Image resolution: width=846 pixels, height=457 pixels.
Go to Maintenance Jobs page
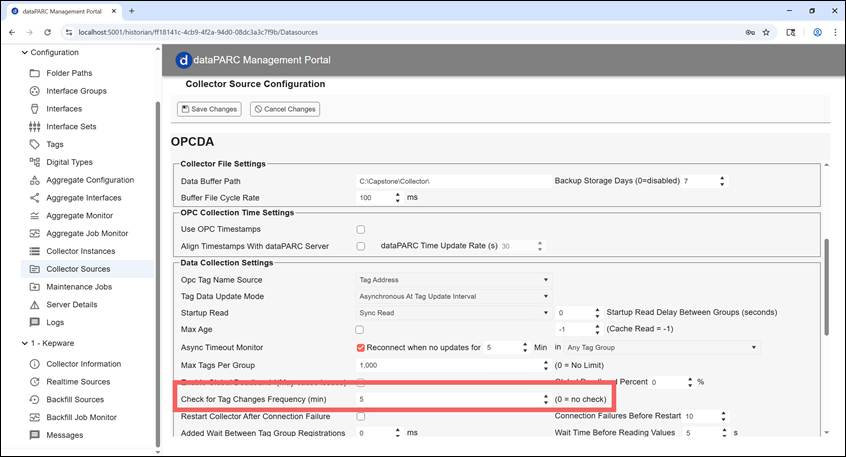coord(79,287)
